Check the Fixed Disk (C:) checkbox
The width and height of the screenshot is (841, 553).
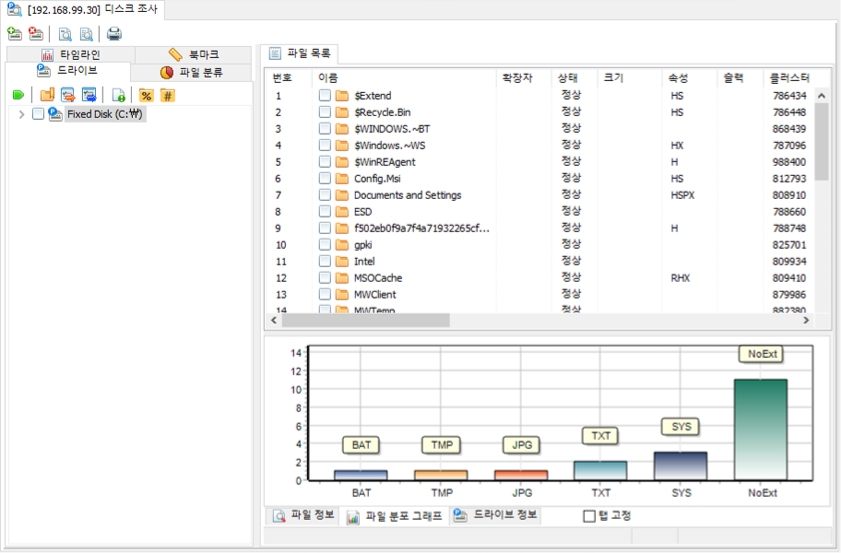(38, 114)
